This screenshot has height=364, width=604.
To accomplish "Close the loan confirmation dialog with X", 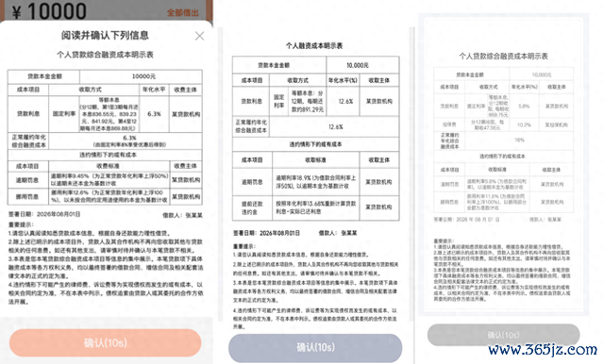I will tap(199, 36).
